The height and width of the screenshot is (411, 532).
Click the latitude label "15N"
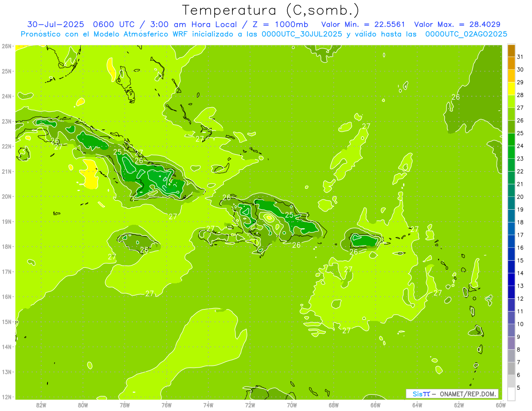(x=7, y=321)
